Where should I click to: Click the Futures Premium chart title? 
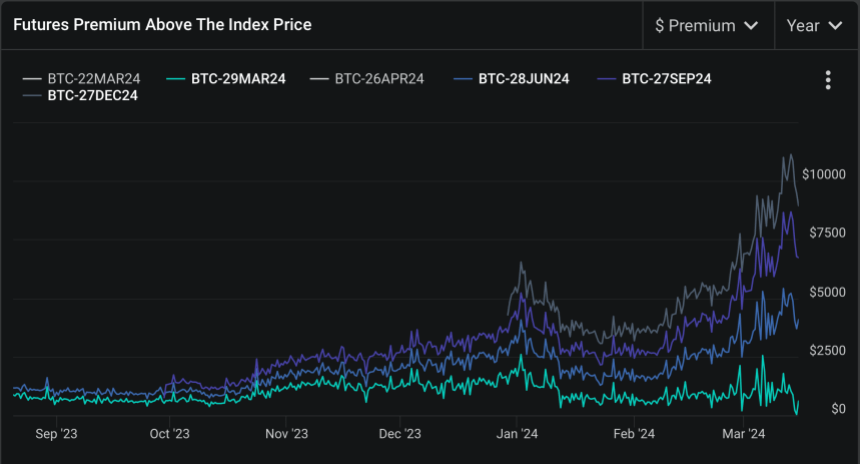coord(162,25)
